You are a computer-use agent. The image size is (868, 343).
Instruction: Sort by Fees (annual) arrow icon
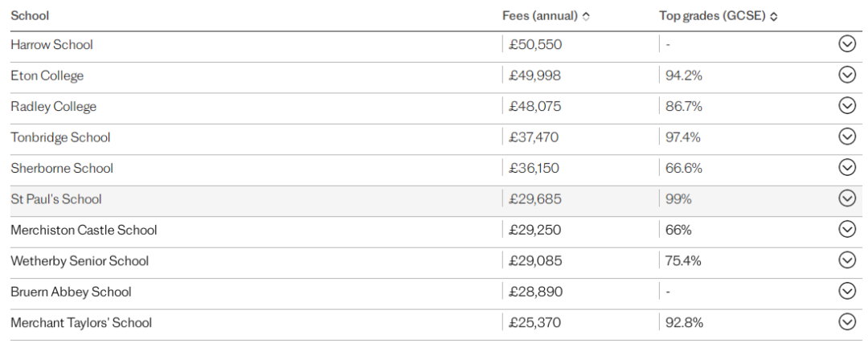click(x=586, y=17)
